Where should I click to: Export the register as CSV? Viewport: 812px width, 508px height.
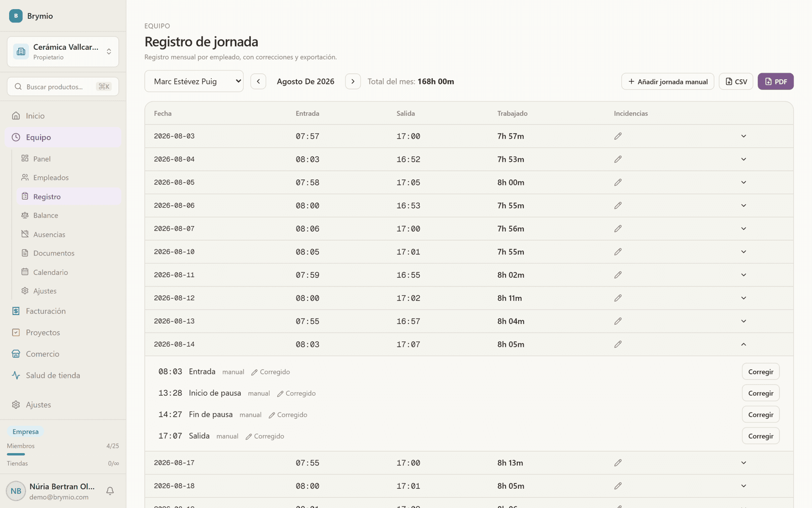736,81
